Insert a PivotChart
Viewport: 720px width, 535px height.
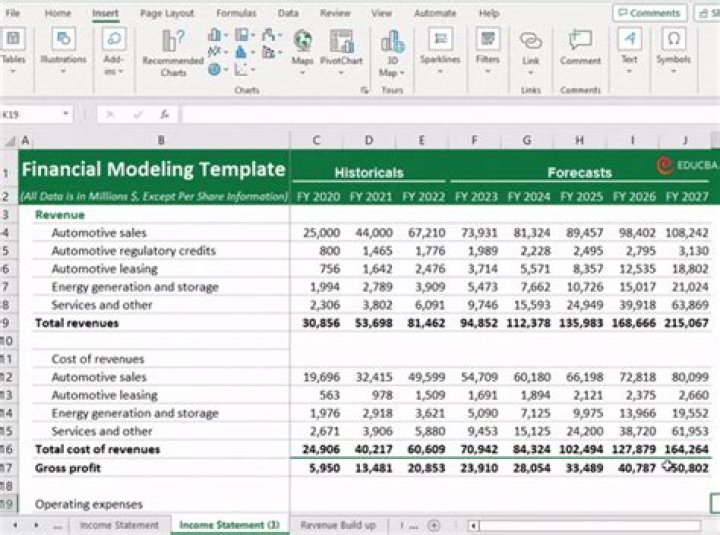point(341,52)
